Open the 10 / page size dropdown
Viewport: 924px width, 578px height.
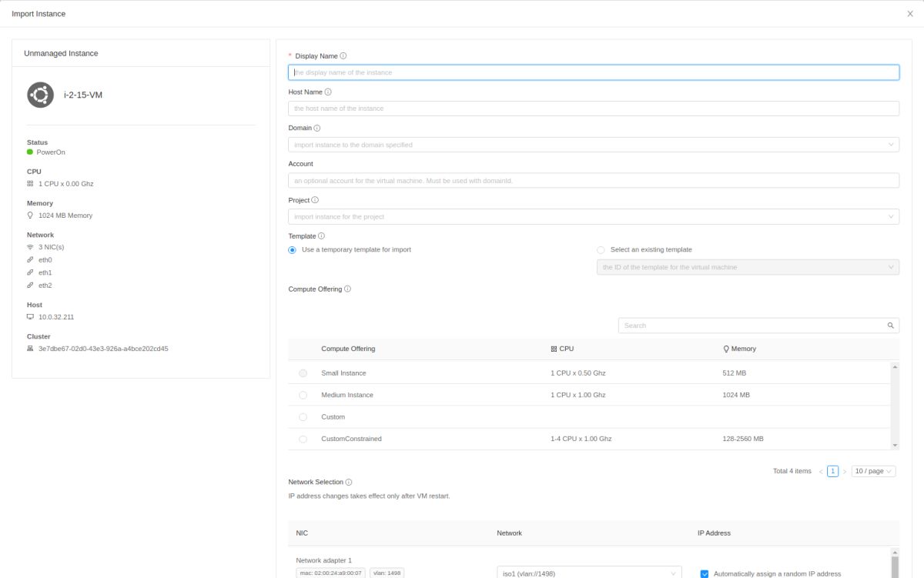[874, 471]
